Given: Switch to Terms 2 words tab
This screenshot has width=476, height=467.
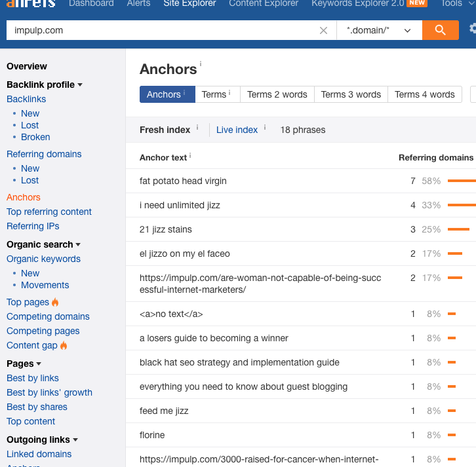Looking at the screenshot, I should pyautogui.click(x=277, y=94).
